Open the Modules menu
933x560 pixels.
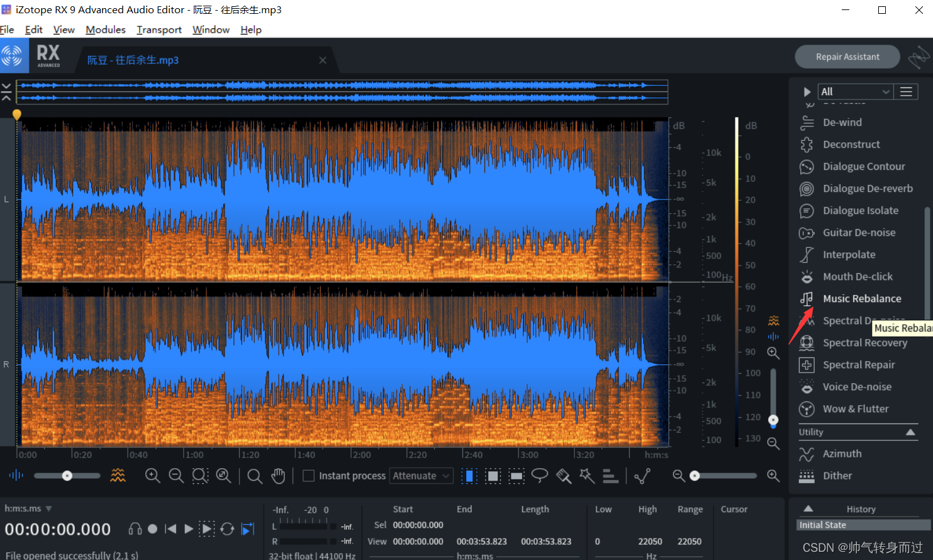coord(106,30)
